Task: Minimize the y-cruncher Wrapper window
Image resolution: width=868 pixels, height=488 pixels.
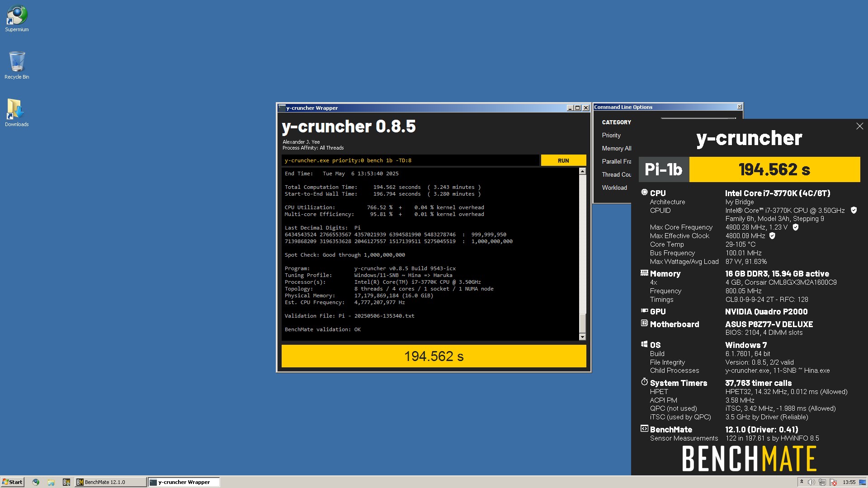Action: 570,108
